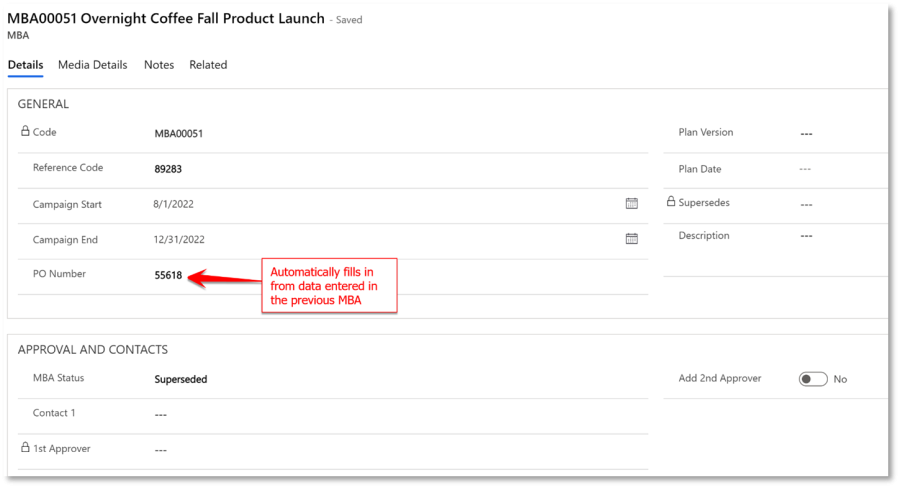Click the Campaign Start date 8/1/2022
The image size is (900, 488).
click(x=173, y=204)
